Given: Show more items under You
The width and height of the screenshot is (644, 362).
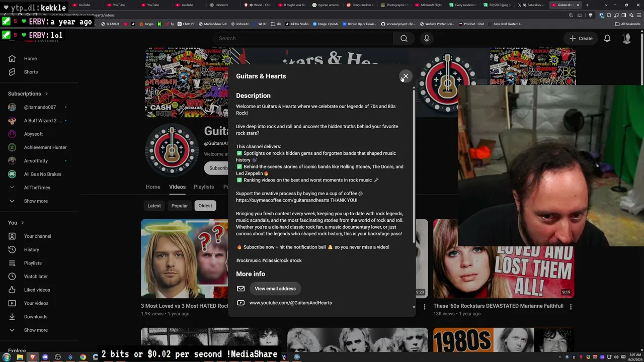Looking at the screenshot, I should (36, 330).
